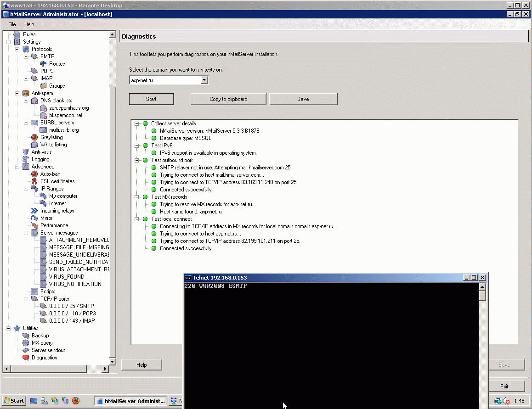Viewport: 532px width, 409px height.
Task: Start the diagnostics test
Action: coord(151,99)
